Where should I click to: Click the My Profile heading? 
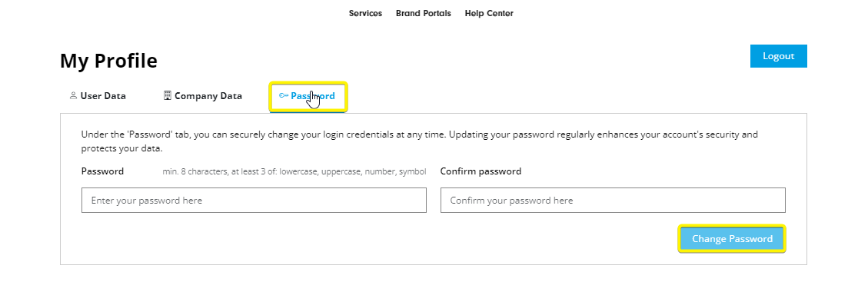(x=108, y=61)
